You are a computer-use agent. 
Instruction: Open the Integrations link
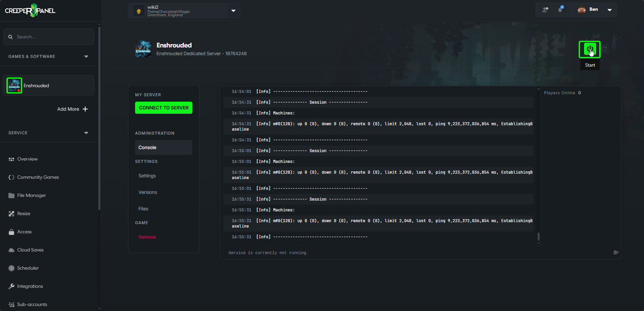30,286
